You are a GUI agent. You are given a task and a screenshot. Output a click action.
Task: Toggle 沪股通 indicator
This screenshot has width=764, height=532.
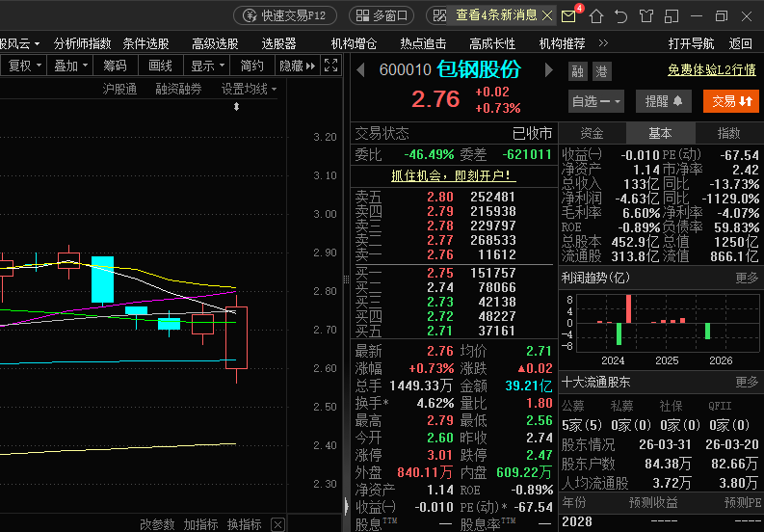119,90
